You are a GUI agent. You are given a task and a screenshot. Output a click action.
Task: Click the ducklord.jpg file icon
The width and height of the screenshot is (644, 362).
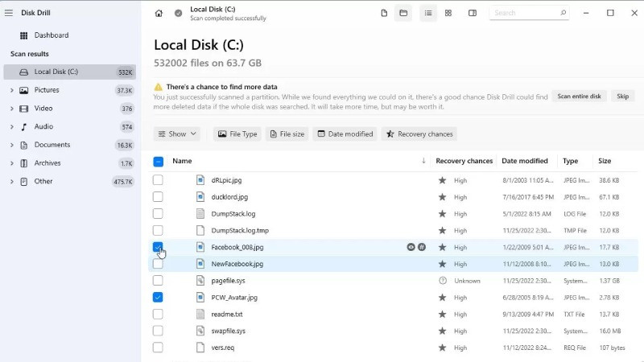[x=200, y=197]
